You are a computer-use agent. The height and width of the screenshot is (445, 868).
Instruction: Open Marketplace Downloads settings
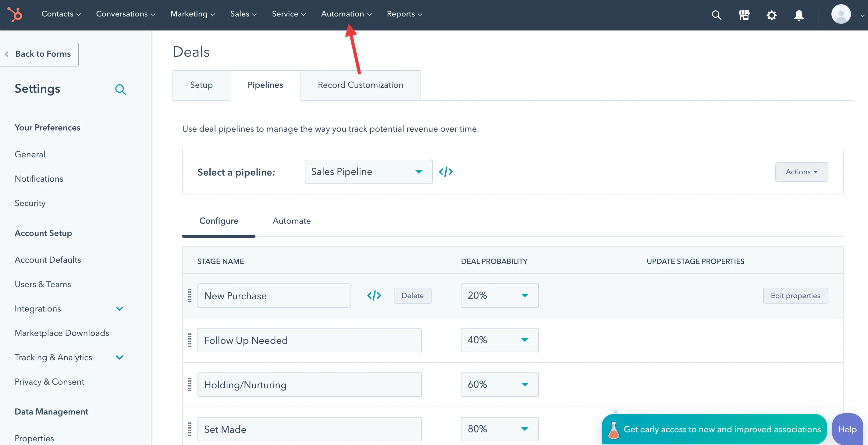click(x=62, y=333)
